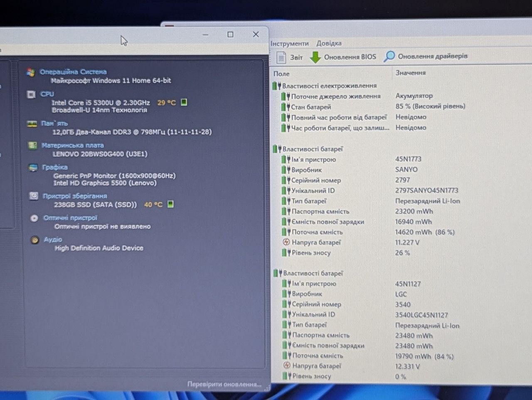The height and width of the screenshot is (400, 532).
Task: Click the Материнська плата icon
Action: [x=32, y=145]
